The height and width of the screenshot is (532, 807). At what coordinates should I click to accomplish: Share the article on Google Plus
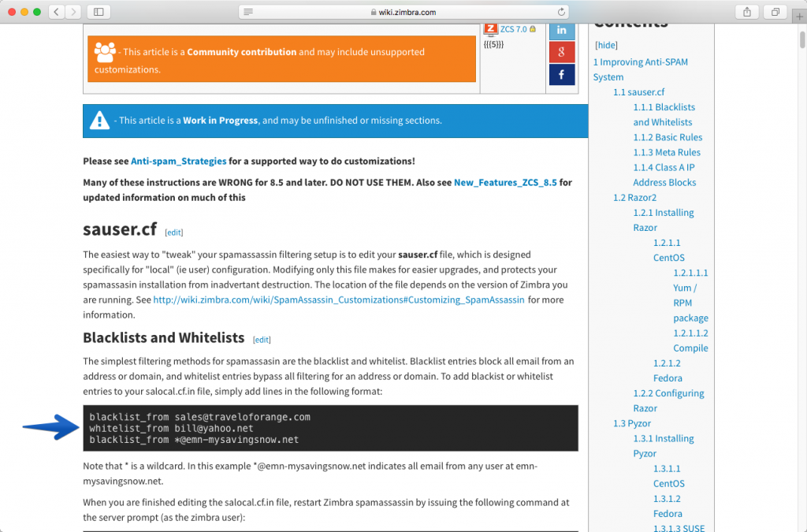pyautogui.click(x=561, y=52)
